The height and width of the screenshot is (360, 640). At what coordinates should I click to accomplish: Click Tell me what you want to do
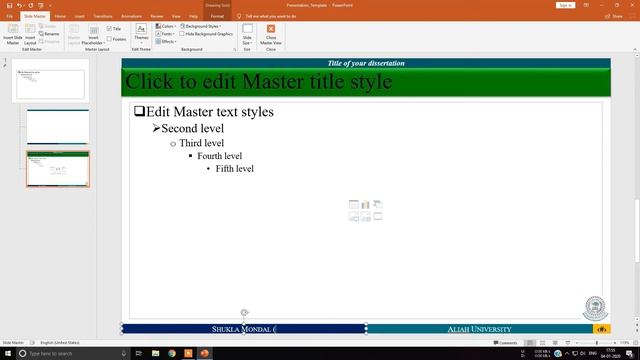[x=271, y=16]
